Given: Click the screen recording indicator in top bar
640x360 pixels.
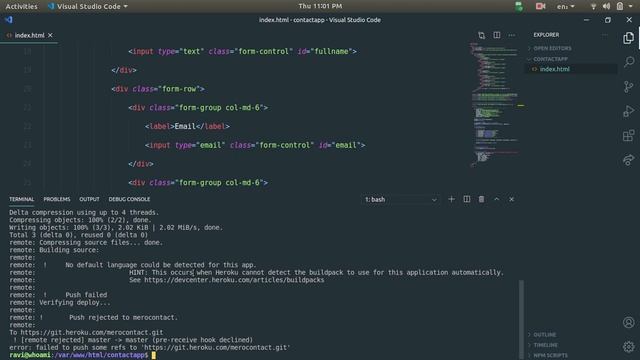Looking at the screenshot, I should [x=540, y=6].
